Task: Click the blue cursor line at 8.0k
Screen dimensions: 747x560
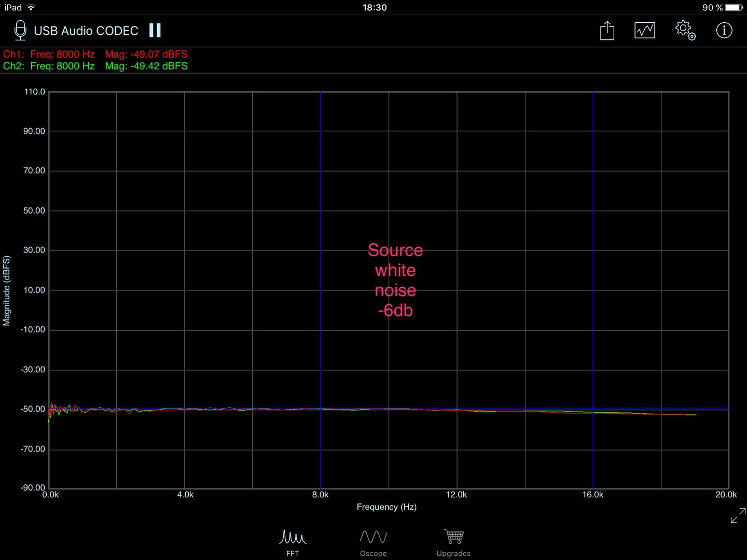Action: tap(321, 290)
